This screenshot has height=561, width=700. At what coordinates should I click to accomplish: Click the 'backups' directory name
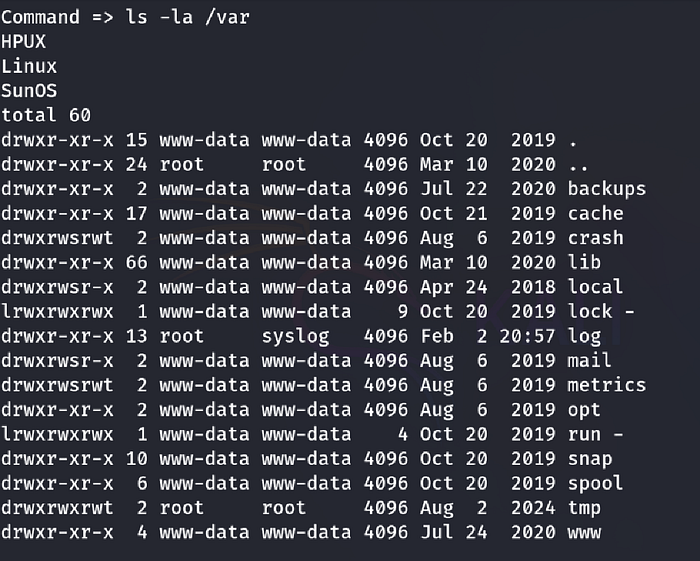607,189
